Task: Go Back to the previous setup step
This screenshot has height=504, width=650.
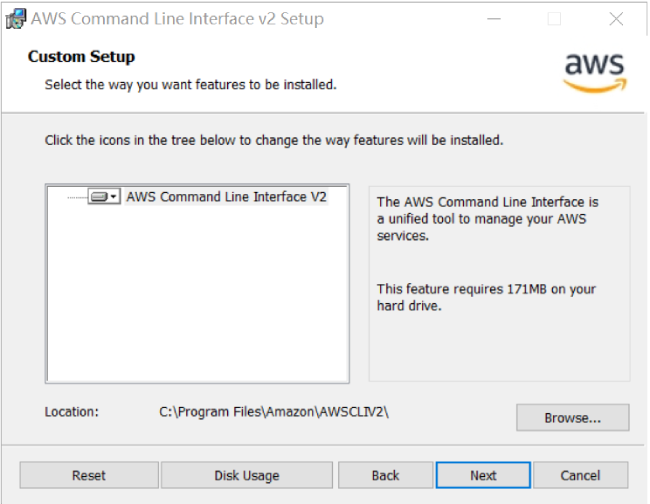Action: click(385, 475)
